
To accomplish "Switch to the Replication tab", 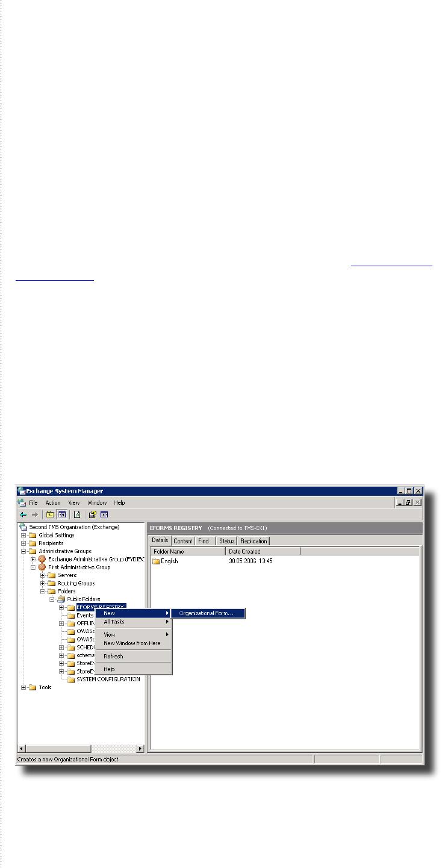I will [x=254, y=541].
